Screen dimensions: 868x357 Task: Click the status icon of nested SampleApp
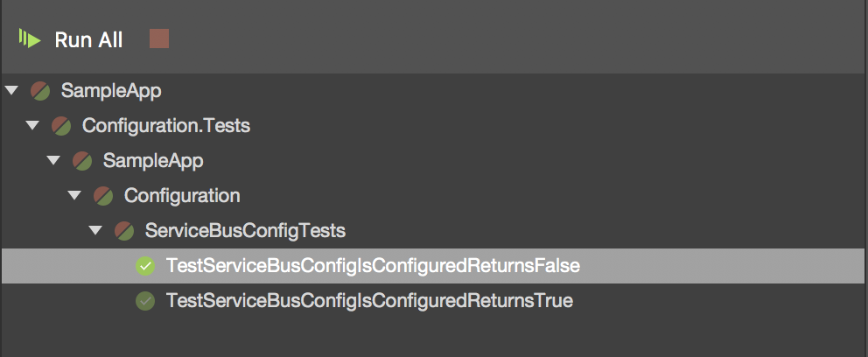pyautogui.click(x=81, y=160)
